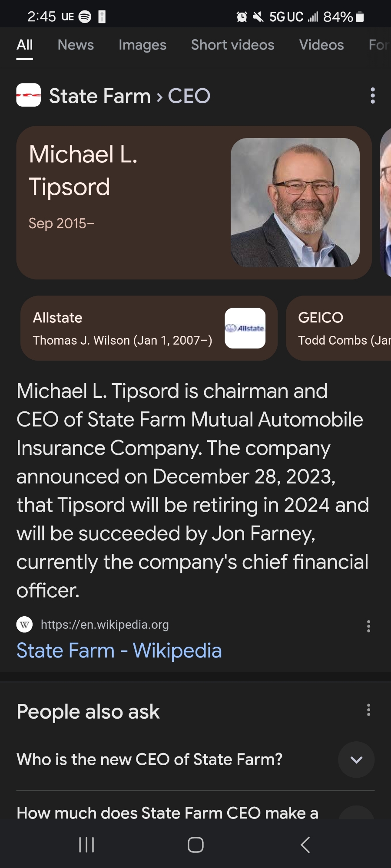Tap the Wikipedia favicon icon
This screenshot has height=868, width=391.
click(x=24, y=625)
